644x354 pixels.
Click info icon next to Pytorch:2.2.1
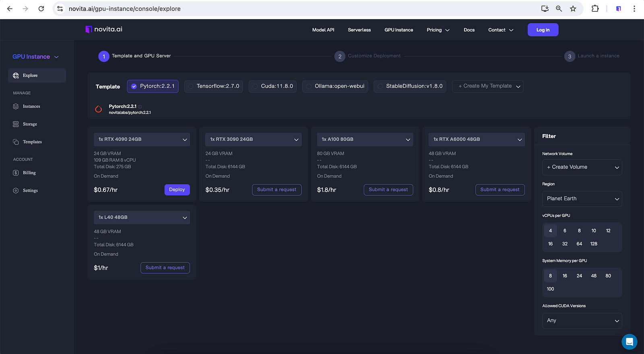coord(140,107)
